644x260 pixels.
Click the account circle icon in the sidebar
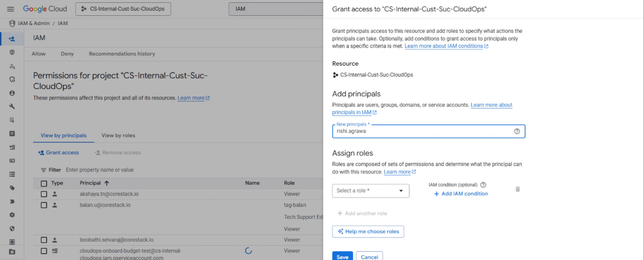(12, 93)
